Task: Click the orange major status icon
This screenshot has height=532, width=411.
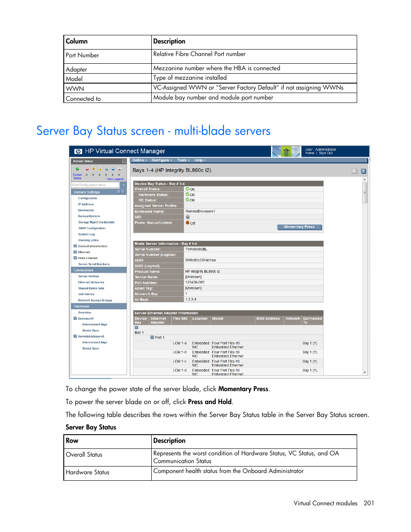Action: pos(93,169)
